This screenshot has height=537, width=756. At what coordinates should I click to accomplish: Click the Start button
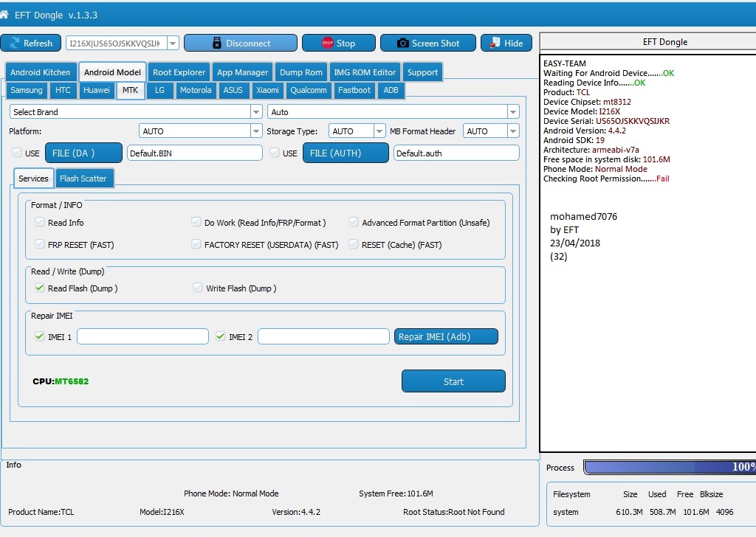pos(453,381)
